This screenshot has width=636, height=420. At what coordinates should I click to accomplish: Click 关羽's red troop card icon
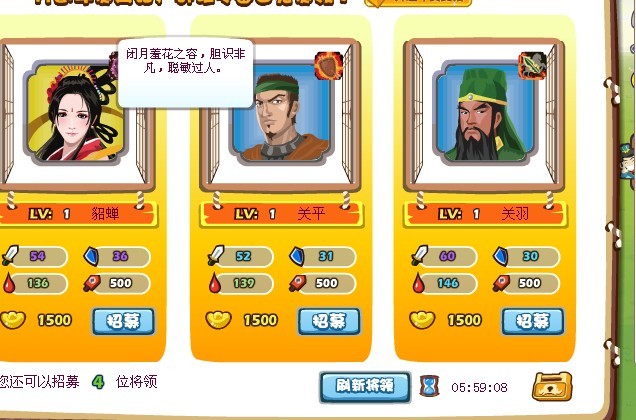(x=502, y=283)
